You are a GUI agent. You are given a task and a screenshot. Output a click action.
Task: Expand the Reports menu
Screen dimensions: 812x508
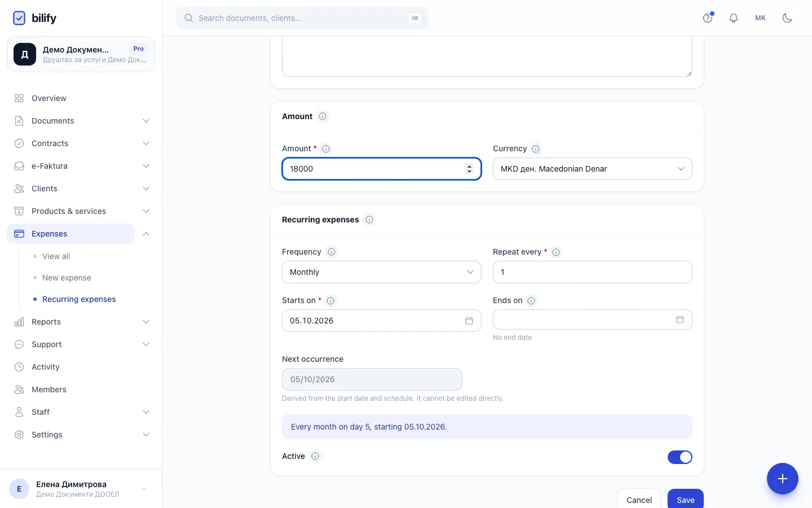pyautogui.click(x=146, y=322)
